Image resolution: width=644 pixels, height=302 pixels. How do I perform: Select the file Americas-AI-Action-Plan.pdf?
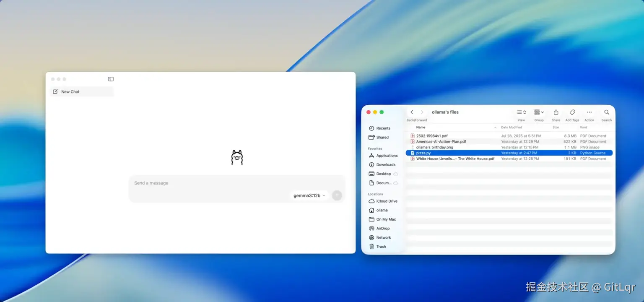coord(509,142)
